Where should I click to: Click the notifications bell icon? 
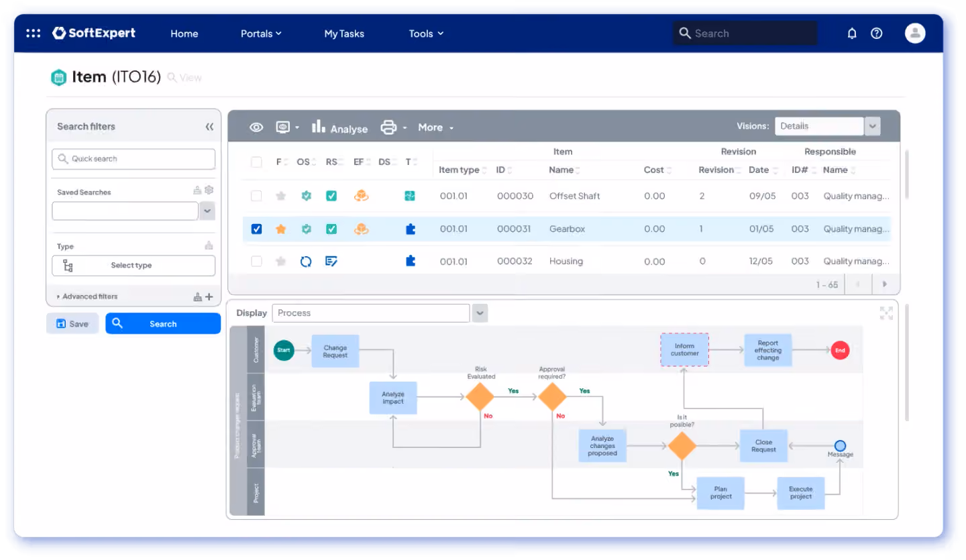click(852, 34)
